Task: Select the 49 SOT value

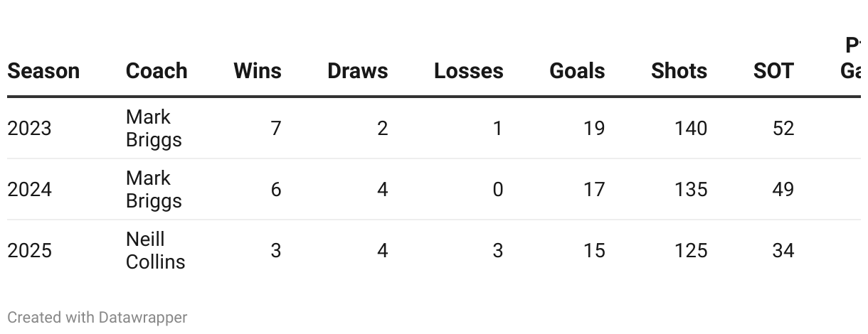Action: (783, 190)
